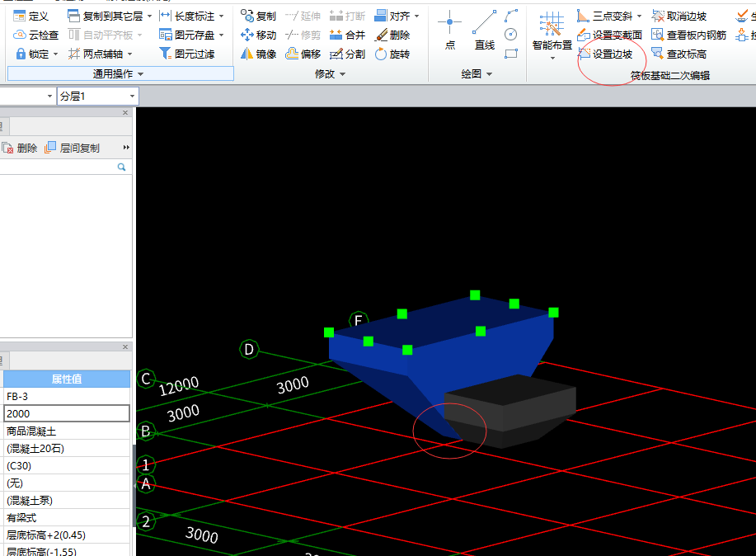This screenshot has width=756, height=556.
Task: Click the component search input field
Action: point(58,167)
